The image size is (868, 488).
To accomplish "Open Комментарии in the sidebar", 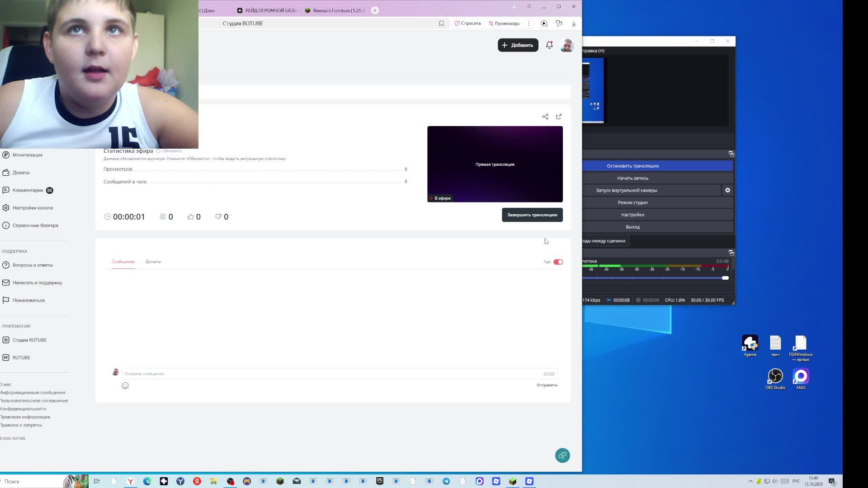I will tap(28, 190).
